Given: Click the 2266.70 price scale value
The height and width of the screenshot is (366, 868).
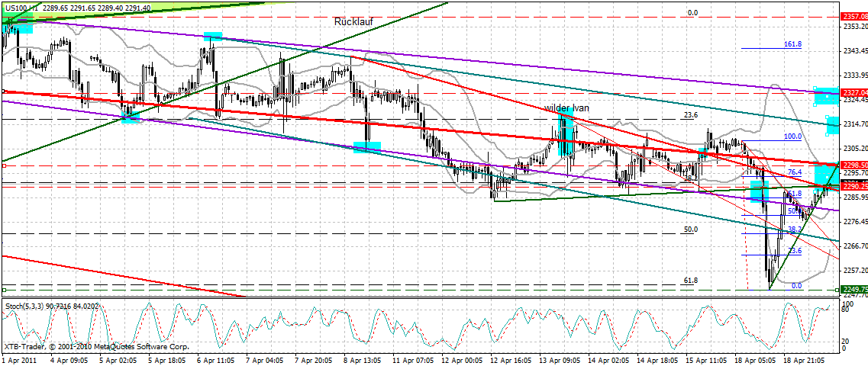Looking at the screenshot, I should pyautogui.click(x=855, y=246).
